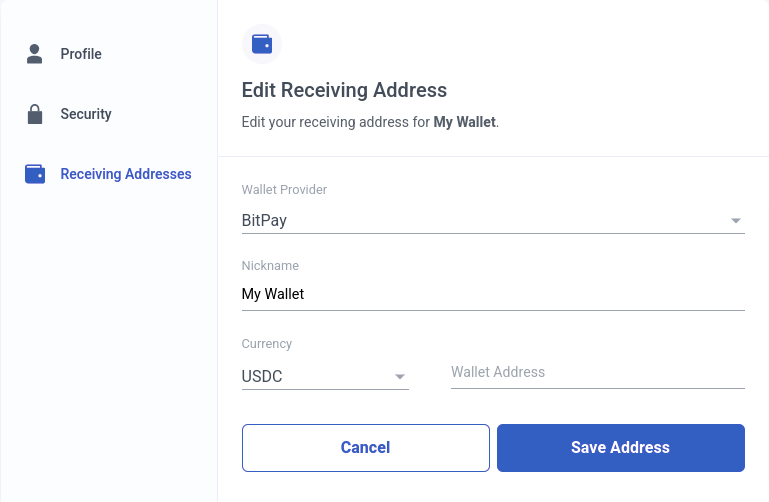Click into the Wallet Address input field
Image resolution: width=769 pixels, height=502 pixels.
598,373
